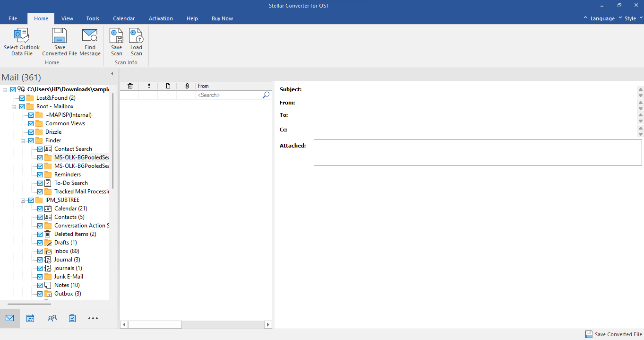The width and height of the screenshot is (644, 340).
Task: Open the File menu
Action: (x=13, y=18)
